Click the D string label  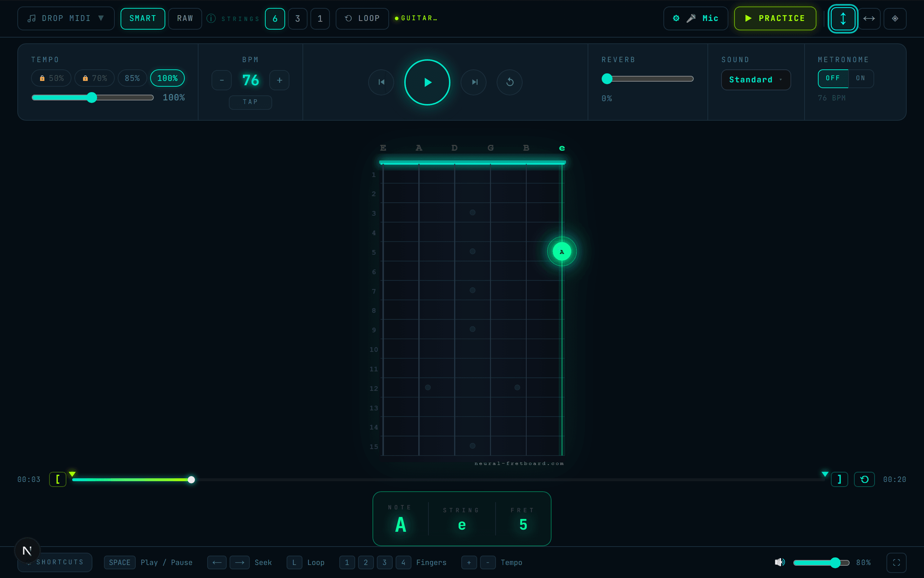tap(454, 148)
